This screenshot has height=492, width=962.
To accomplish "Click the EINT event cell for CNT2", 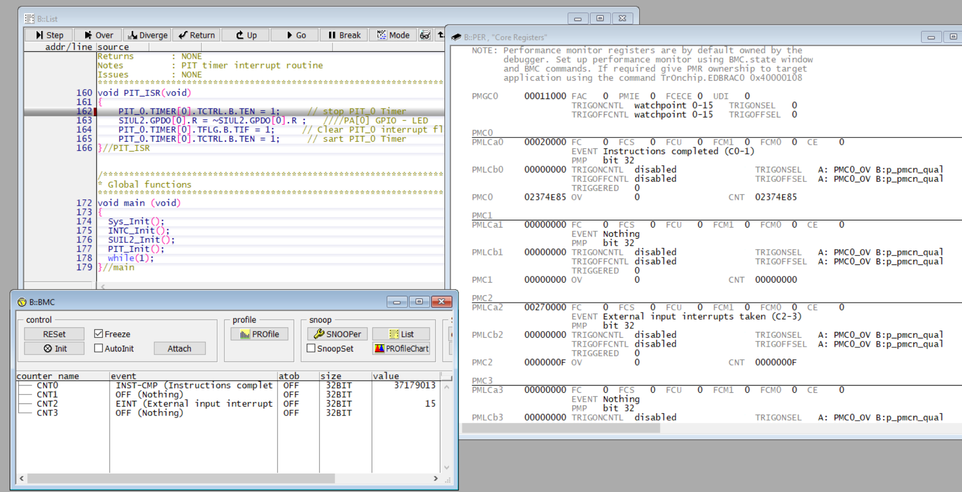I will click(x=194, y=404).
